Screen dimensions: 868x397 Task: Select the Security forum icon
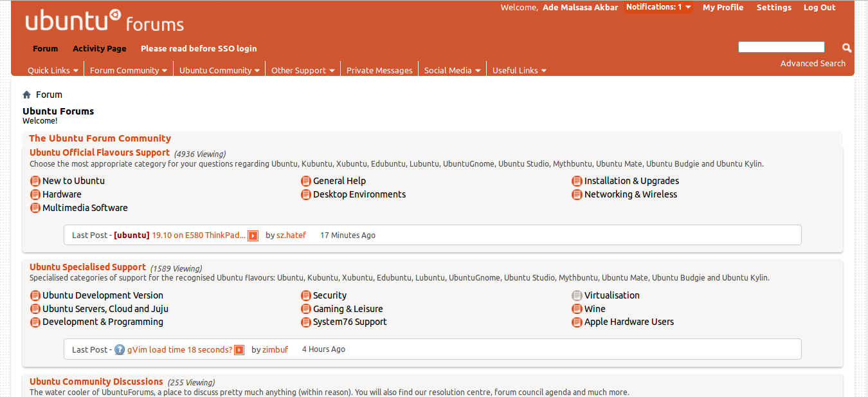coord(305,295)
